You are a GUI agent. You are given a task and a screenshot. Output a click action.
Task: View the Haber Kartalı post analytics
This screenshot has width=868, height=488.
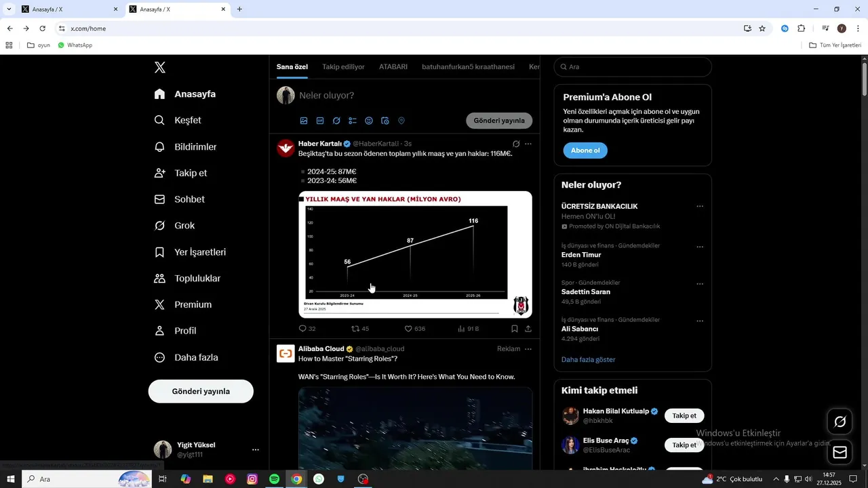coord(469,329)
